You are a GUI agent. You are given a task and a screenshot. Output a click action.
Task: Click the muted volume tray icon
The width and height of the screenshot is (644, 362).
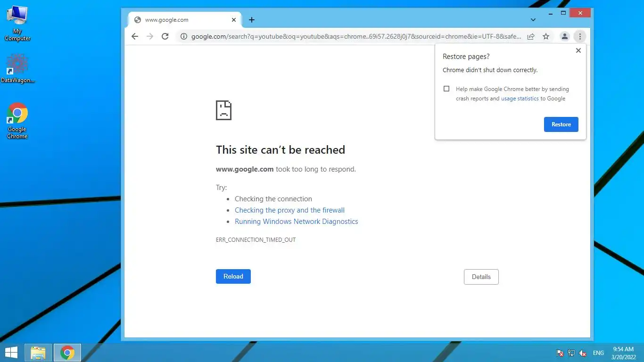(x=583, y=353)
